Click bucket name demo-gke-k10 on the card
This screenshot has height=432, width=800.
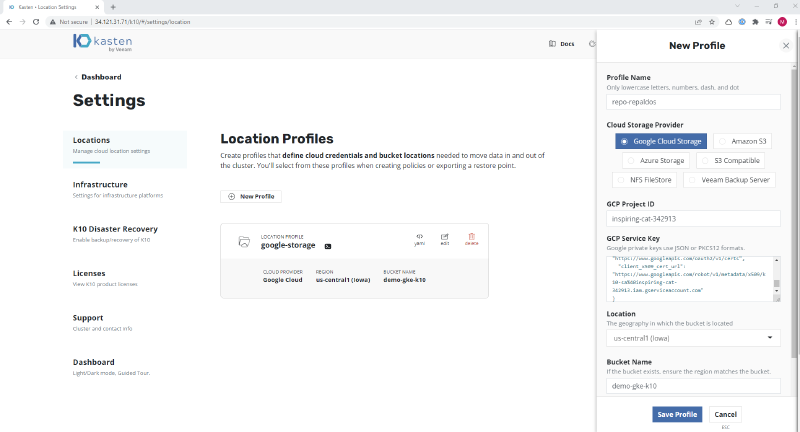tap(405, 280)
